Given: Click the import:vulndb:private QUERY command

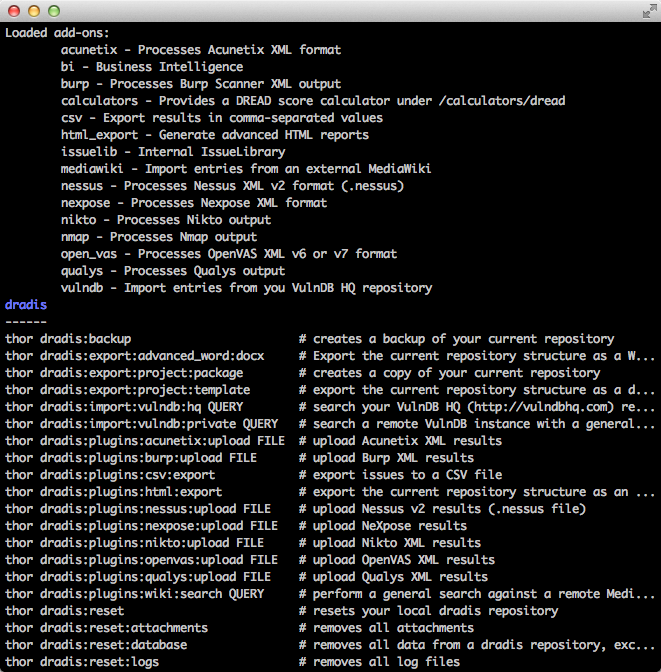Looking at the screenshot, I should [x=141, y=424].
